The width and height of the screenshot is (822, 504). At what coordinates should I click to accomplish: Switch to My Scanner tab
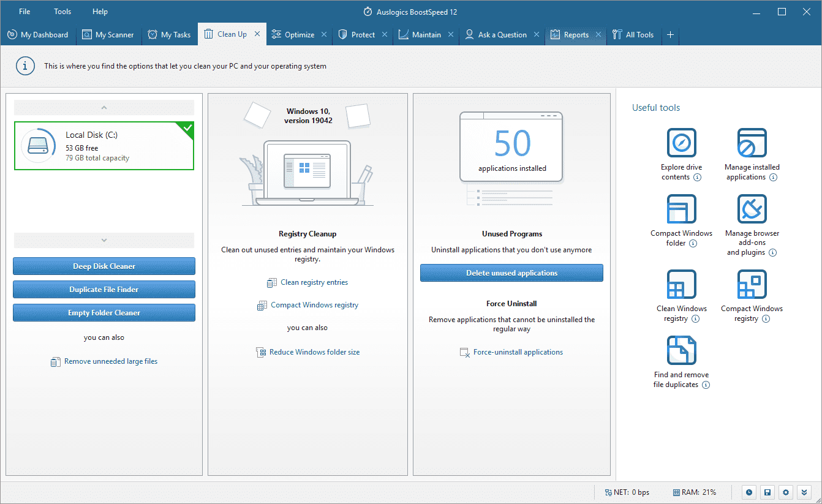pyautogui.click(x=109, y=35)
